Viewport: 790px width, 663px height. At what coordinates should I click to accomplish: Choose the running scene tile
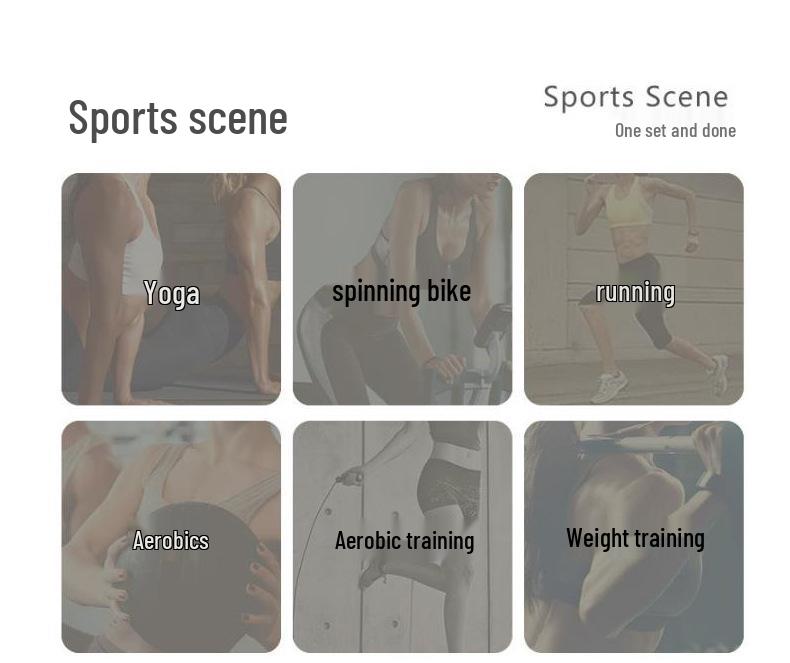tap(633, 289)
